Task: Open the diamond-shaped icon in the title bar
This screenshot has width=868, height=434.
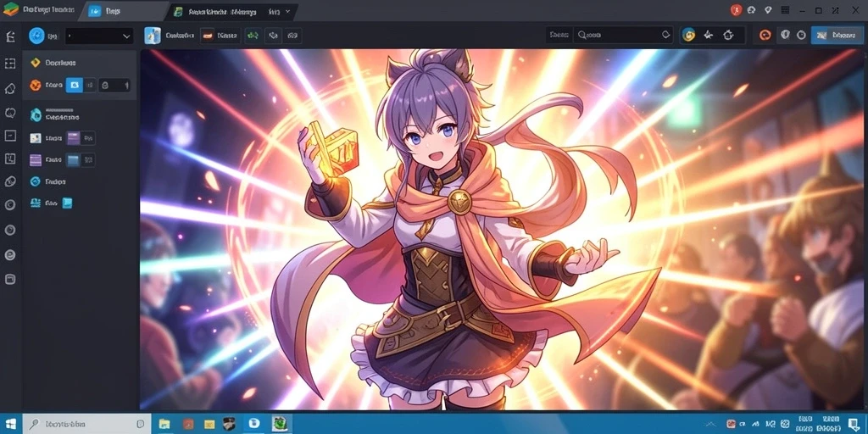Action: tap(768, 10)
